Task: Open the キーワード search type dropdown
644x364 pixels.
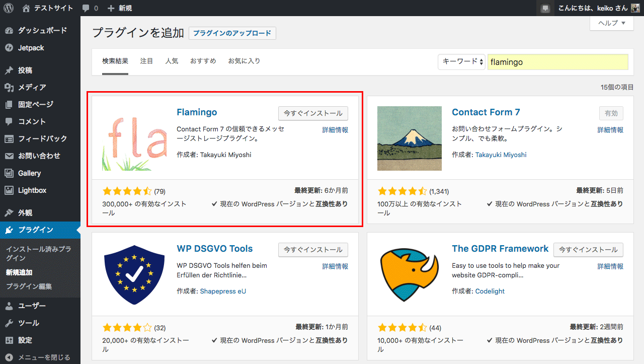Action: coord(461,61)
